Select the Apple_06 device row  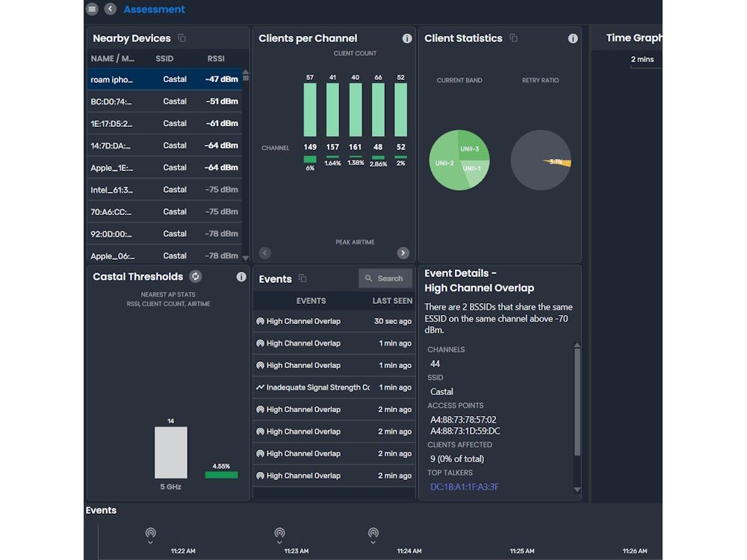(x=164, y=255)
